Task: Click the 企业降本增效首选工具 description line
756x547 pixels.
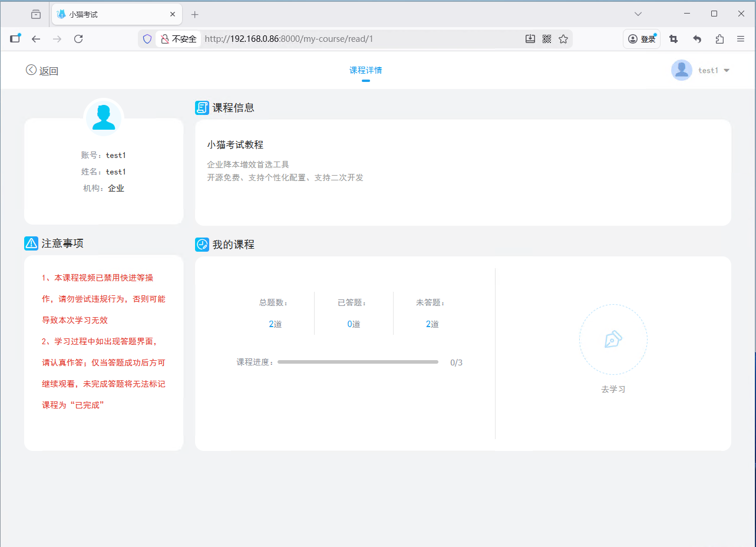Action: (x=248, y=164)
